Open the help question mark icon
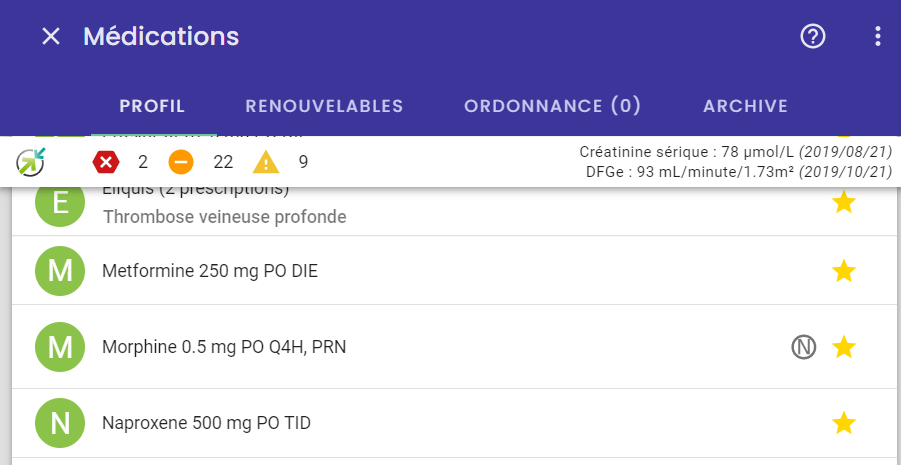The image size is (901, 465). (813, 37)
